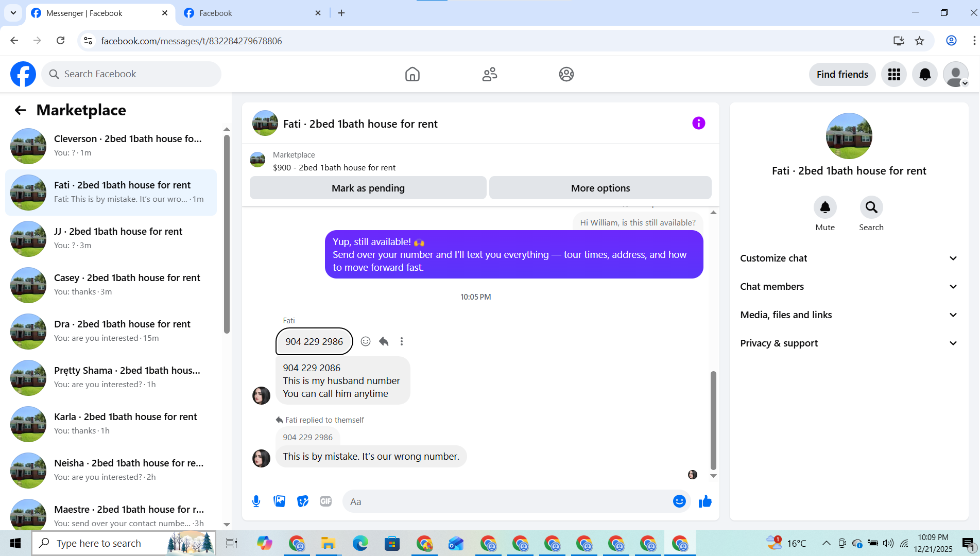980x556 pixels.
Task: Open Karla conversation
Action: (x=111, y=424)
